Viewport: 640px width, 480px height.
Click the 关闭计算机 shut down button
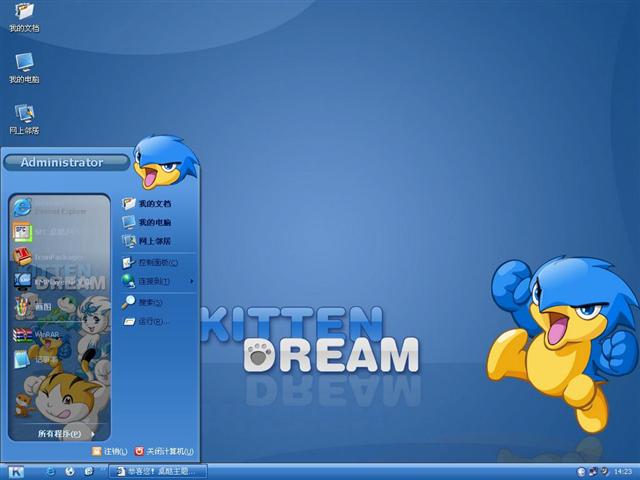click(164, 451)
